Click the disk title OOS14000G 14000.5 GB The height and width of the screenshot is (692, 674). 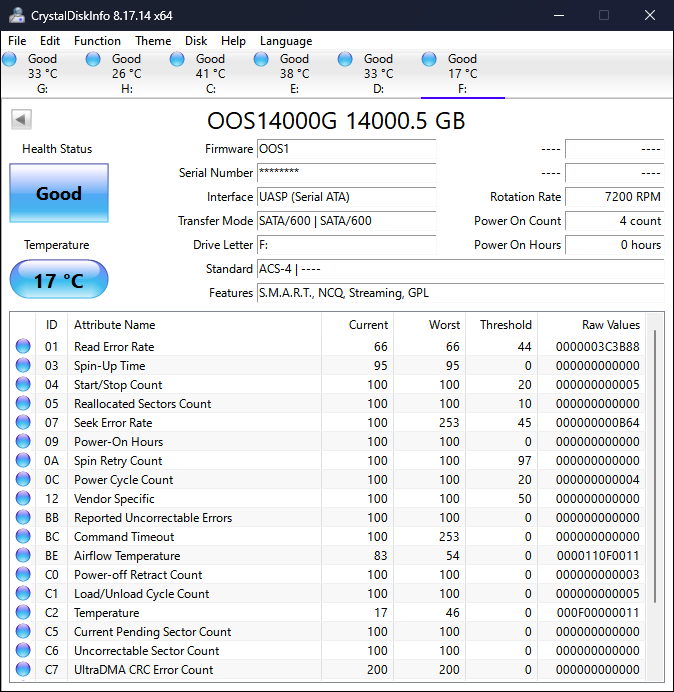(x=336, y=120)
